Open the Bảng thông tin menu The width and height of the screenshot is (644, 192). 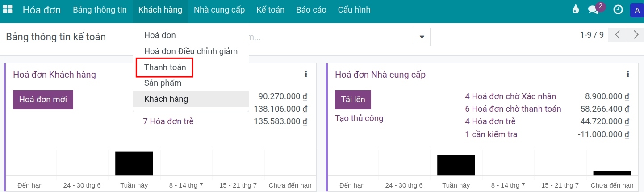100,10
